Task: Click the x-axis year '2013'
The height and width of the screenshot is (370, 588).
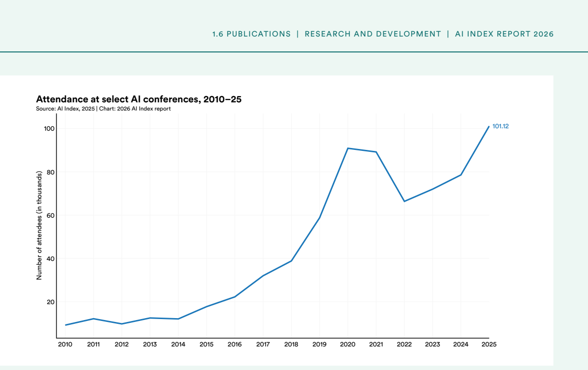Action: (150, 345)
